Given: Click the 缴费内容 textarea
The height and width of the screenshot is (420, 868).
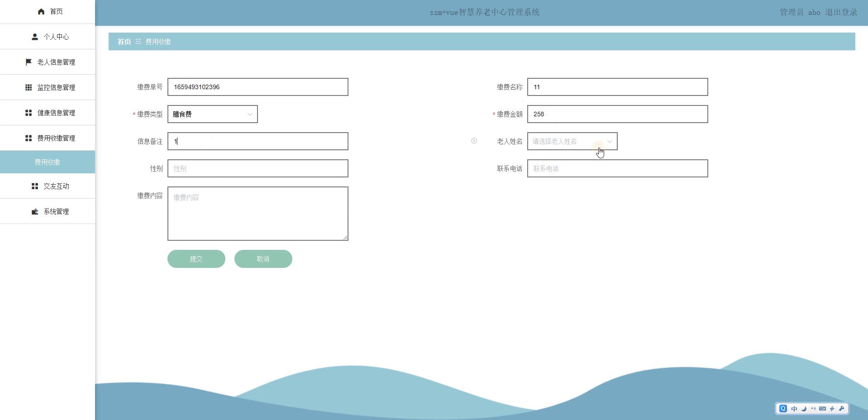Looking at the screenshot, I should pyautogui.click(x=258, y=214).
